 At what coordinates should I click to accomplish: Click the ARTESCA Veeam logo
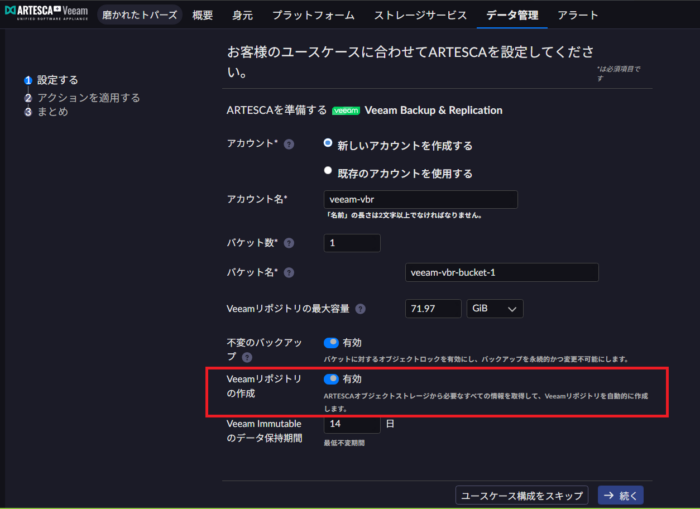click(46, 13)
